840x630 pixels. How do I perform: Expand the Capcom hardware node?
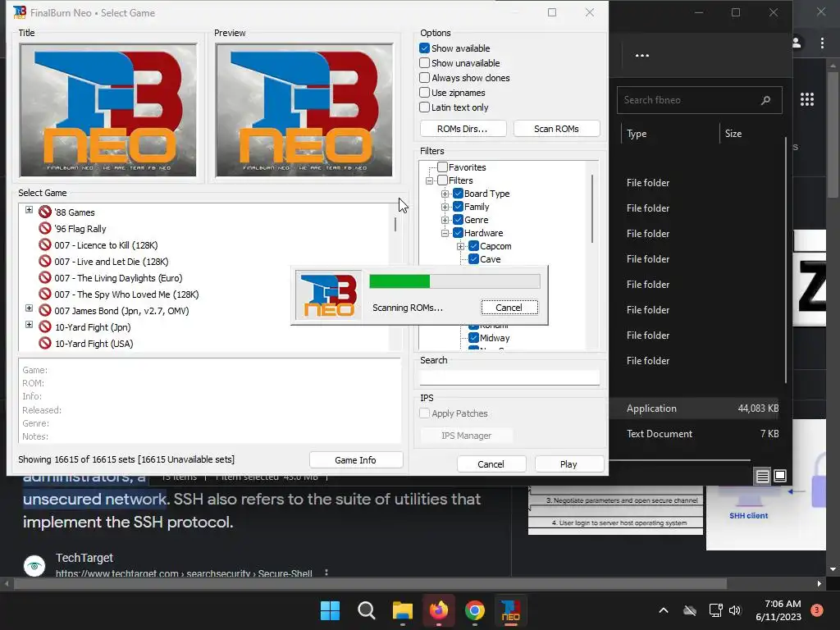460,246
